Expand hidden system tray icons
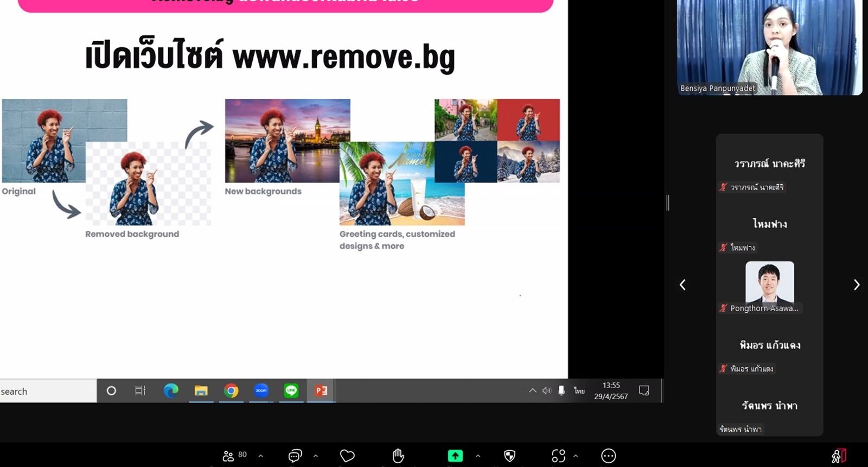 point(532,391)
